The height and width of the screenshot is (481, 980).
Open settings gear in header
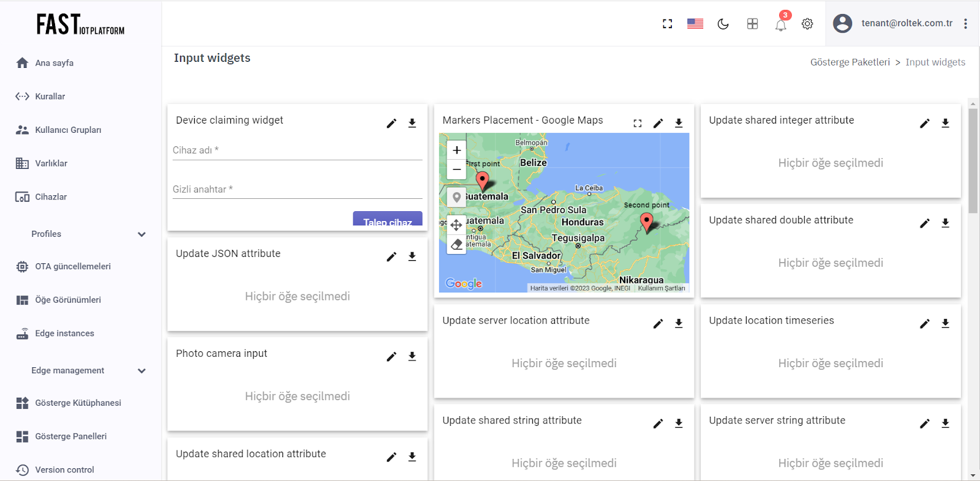[x=807, y=24]
